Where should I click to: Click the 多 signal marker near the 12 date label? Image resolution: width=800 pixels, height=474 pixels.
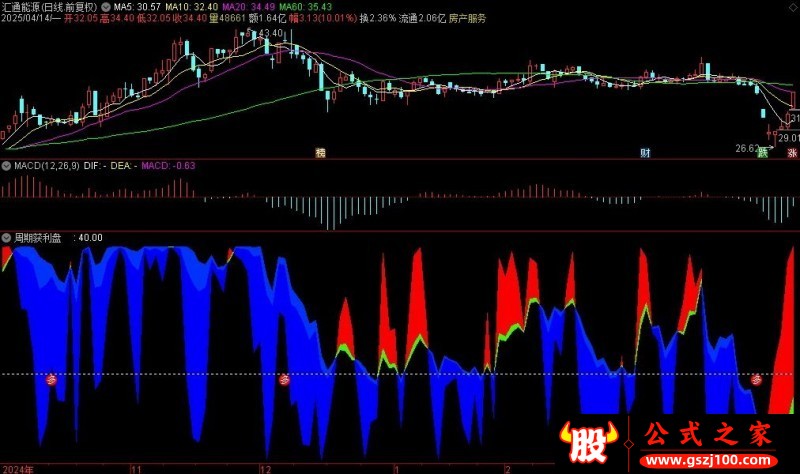pos(284,379)
